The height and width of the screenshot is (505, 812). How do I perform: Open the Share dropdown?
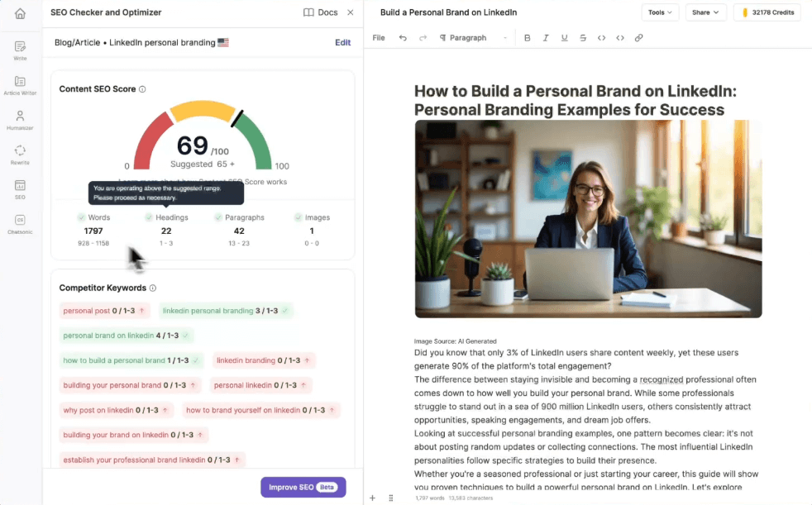[x=705, y=12]
